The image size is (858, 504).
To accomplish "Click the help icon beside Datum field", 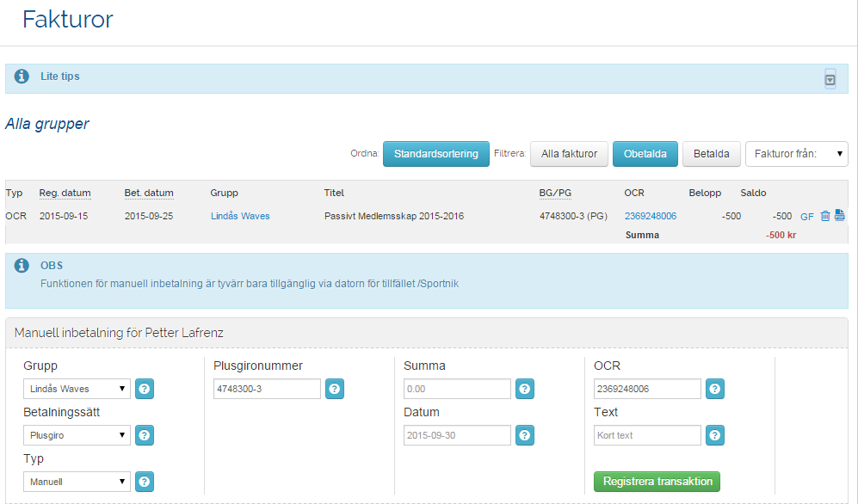I will tap(526, 435).
